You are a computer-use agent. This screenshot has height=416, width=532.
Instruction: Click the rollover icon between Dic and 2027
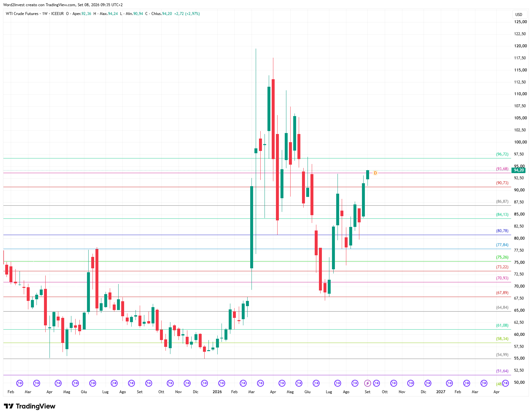428,383
